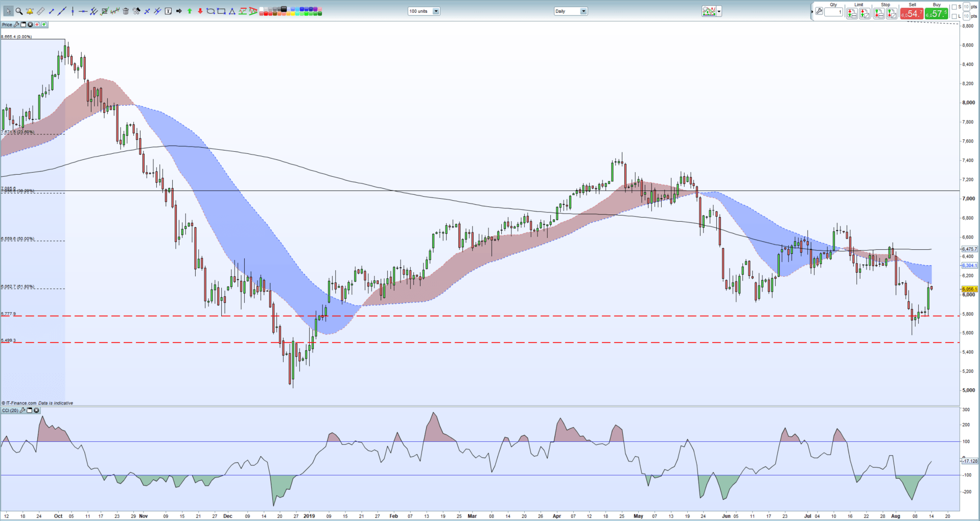Click the -17.128 CCI value label

[x=969, y=461]
